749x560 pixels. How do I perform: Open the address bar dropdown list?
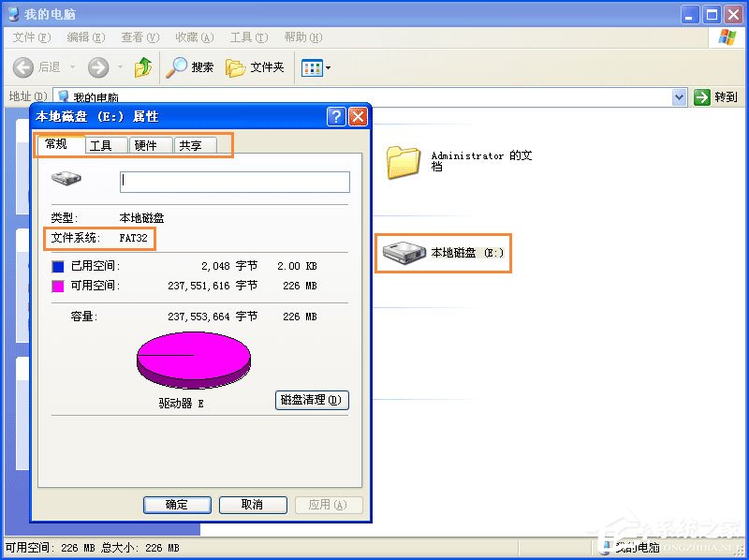click(679, 96)
